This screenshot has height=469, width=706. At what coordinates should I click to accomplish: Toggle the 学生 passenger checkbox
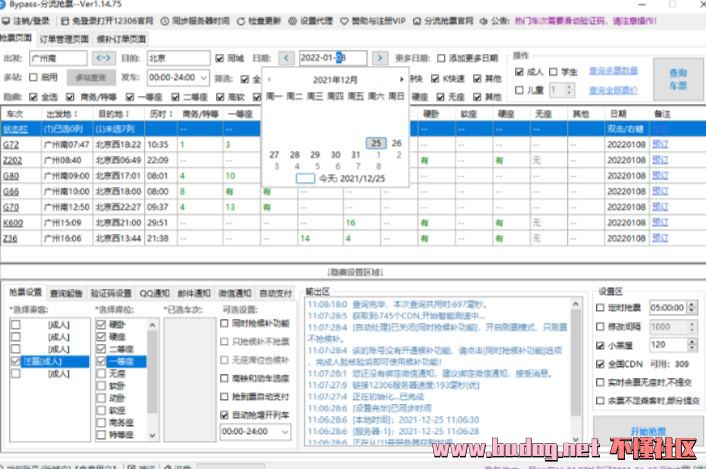click(551, 72)
